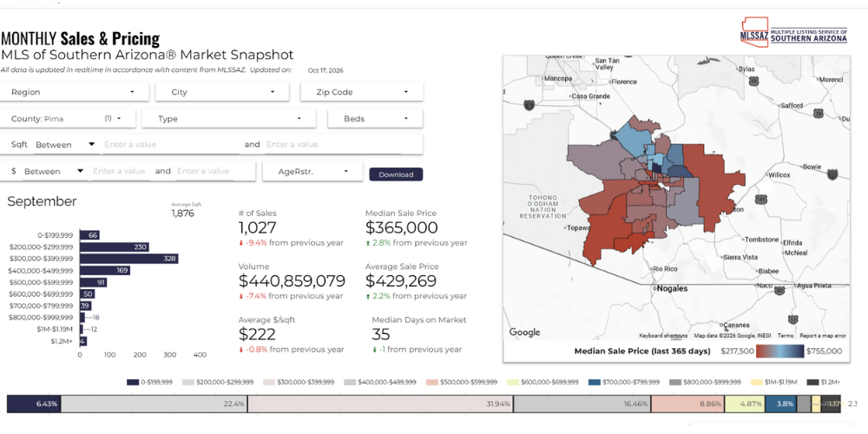Click the Casa Grande label on the map
The height and width of the screenshot is (434, 868).
click(x=590, y=95)
